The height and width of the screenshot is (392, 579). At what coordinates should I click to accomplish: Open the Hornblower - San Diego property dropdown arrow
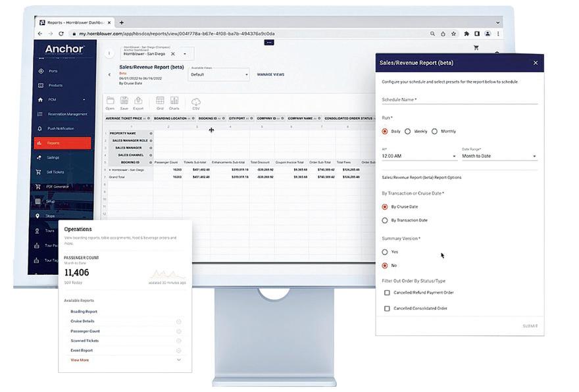pyautogui.click(x=185, y=54)
